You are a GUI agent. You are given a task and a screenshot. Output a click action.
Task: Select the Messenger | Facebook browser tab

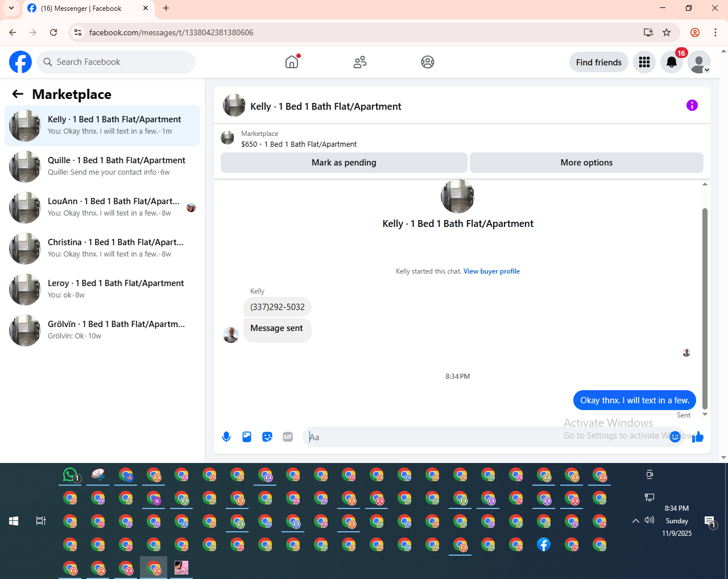click(88, 9)
